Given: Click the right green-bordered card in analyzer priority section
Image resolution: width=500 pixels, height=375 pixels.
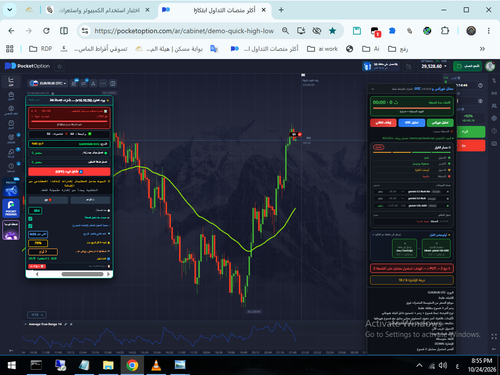Looking at the screenshot, I should point(436,248).
